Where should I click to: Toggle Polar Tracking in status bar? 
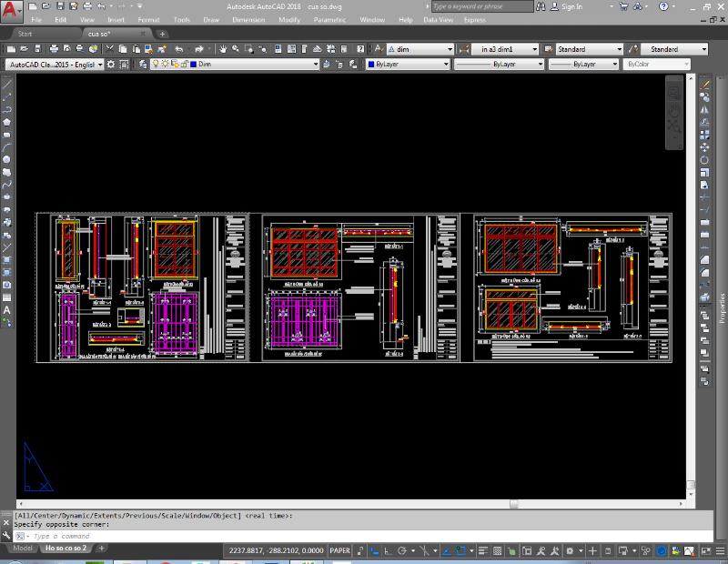tap(402, 551)
